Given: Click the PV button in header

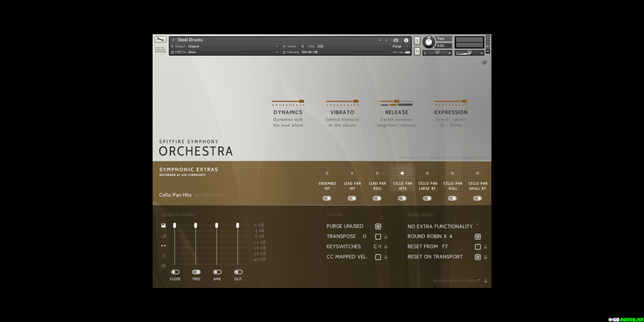Looking at the screenshot, I should (x=488, y=51).
